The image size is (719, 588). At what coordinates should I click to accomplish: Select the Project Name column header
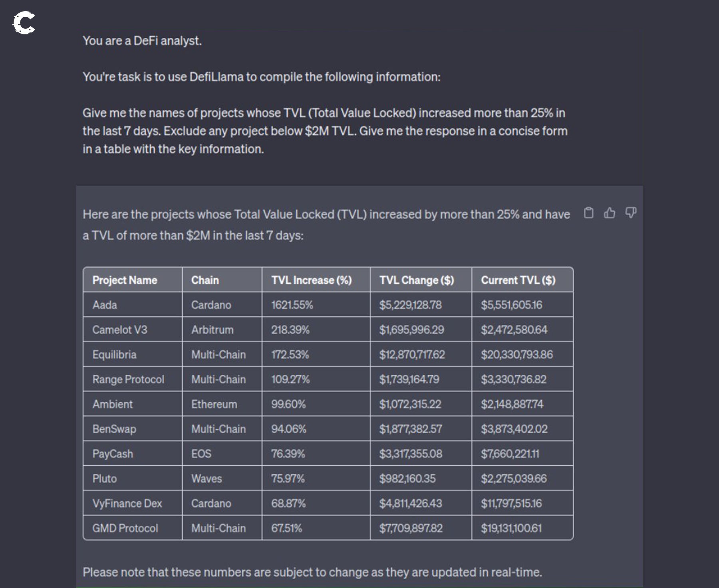[x=125, y=280]
